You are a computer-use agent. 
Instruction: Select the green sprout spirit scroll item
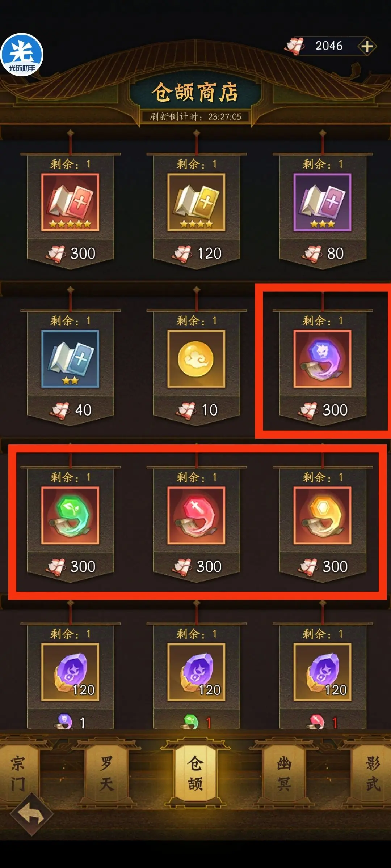point(70,515)
